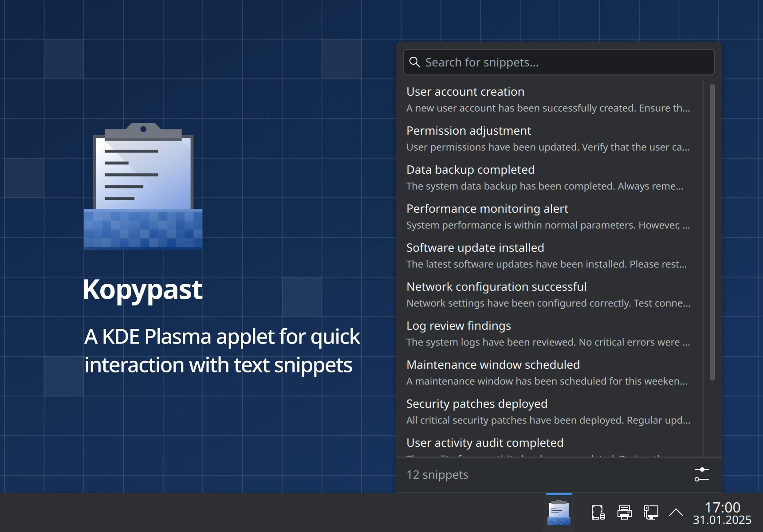
Task: Click the large Kopypast clipboard logo
Action: [143, 186]
